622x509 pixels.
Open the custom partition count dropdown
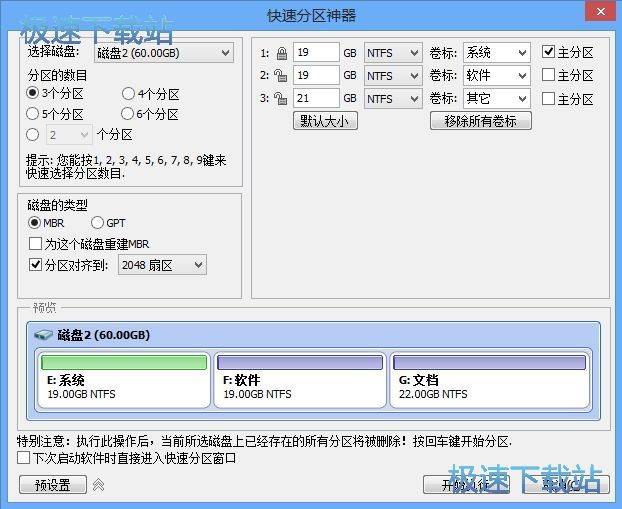coord(69,135)
